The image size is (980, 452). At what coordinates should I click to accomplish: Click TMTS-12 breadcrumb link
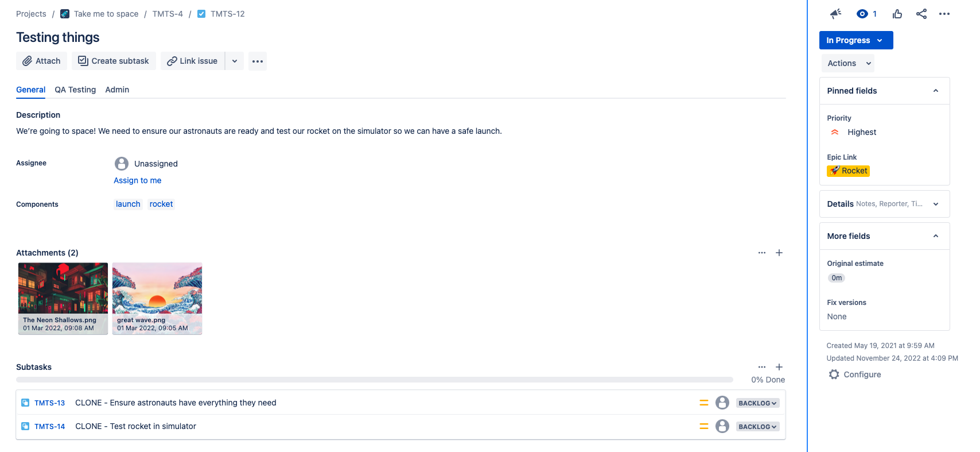click(227, 14)
